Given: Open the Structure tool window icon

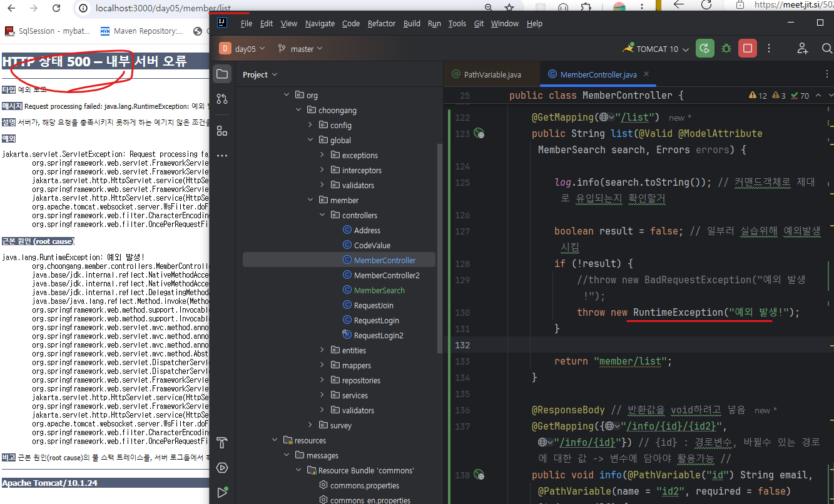Looking at the screenshot, I should (x=222, y=130).
